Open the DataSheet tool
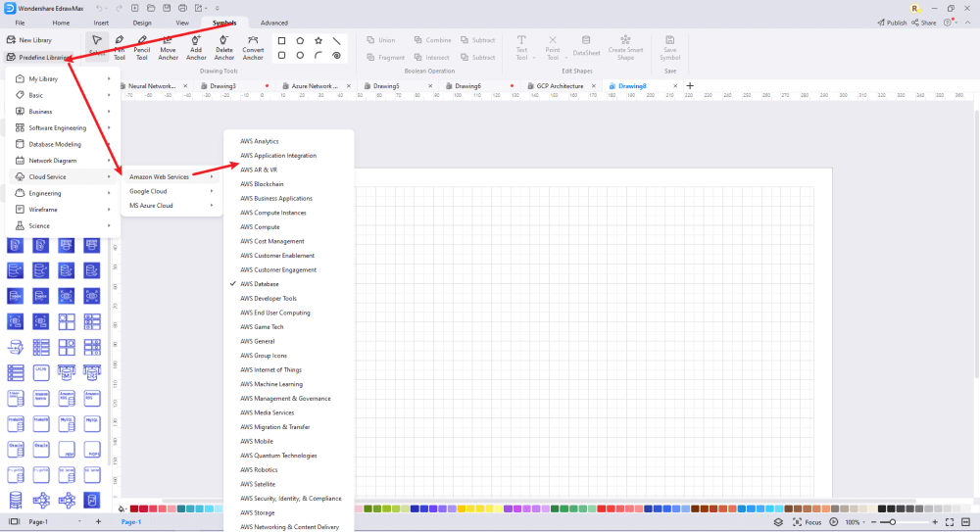The width and height of the screenshot is (980, 532). [586, 47]
